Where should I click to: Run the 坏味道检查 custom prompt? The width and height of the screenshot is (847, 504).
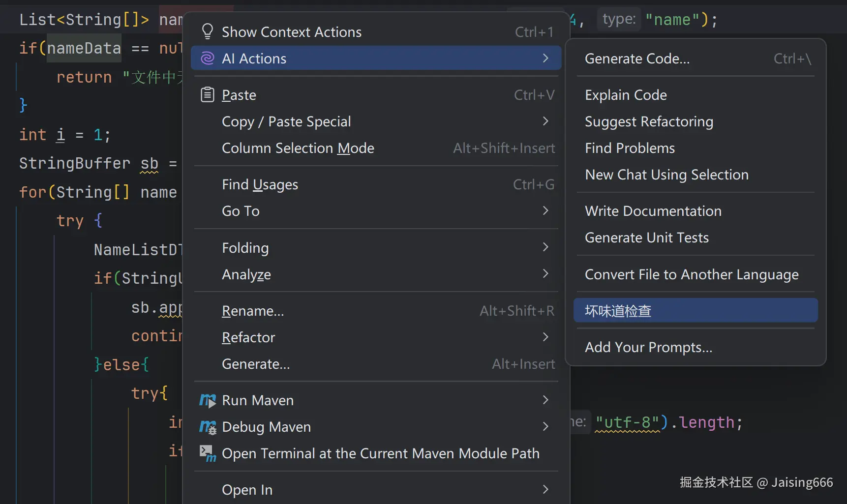pyautogui.click(x=618, y=311)
